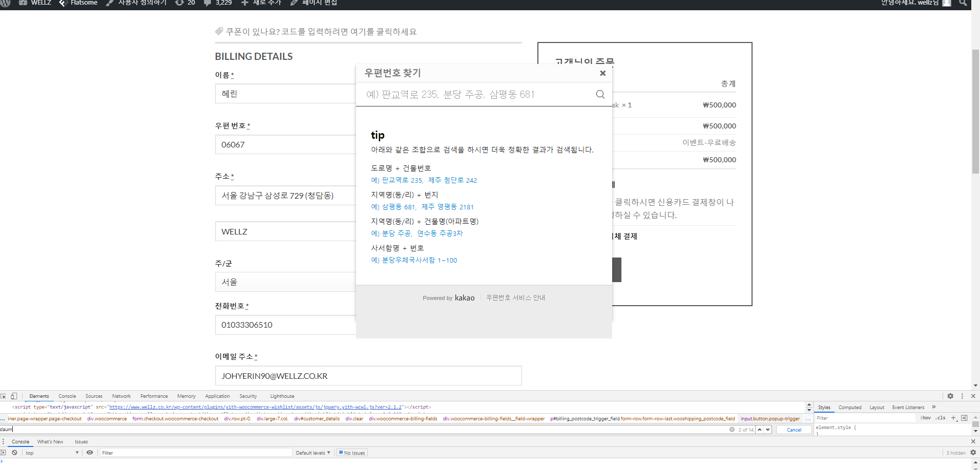Switch to the Elements tab in DevTools
980x470 pixels.
click(x=39, y=396)
